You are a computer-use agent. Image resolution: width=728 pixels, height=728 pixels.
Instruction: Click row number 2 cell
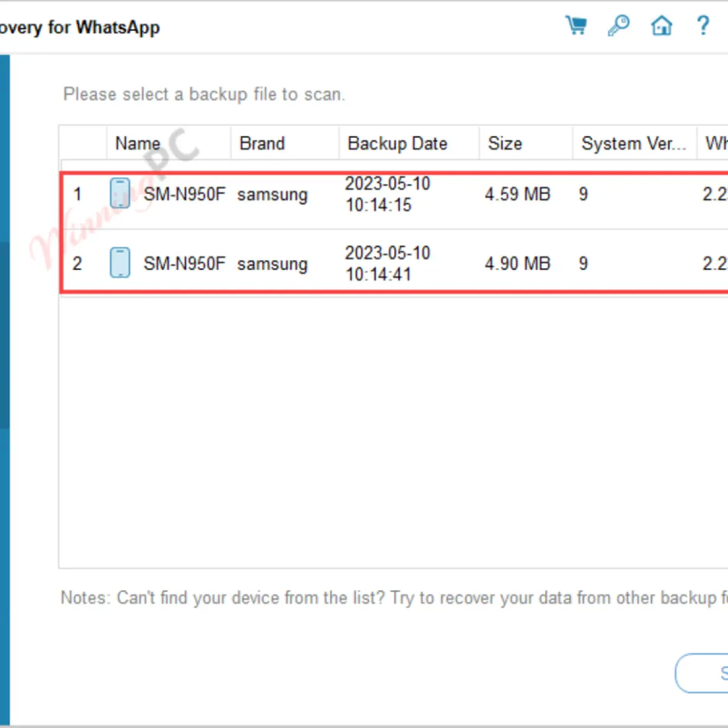click(78, 263)
